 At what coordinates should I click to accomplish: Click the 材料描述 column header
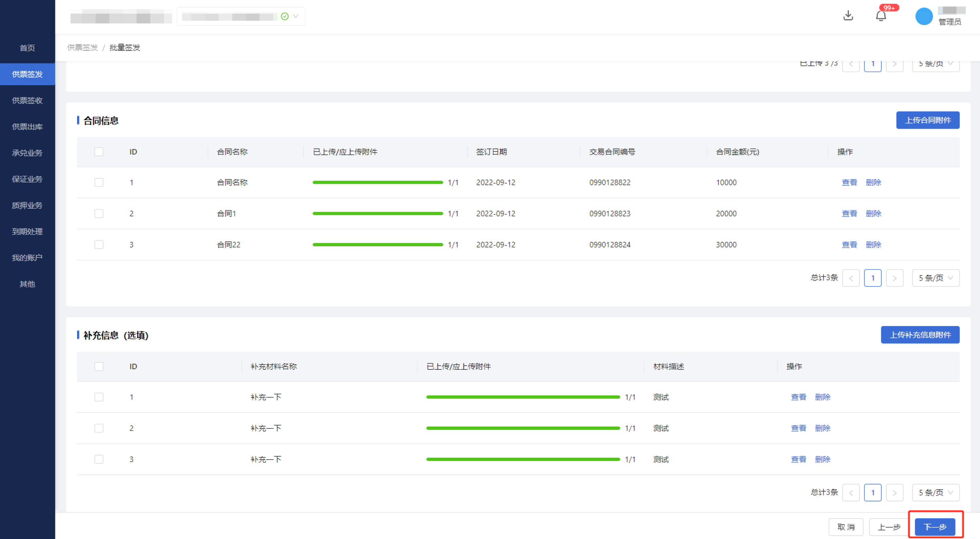point(668,366)
